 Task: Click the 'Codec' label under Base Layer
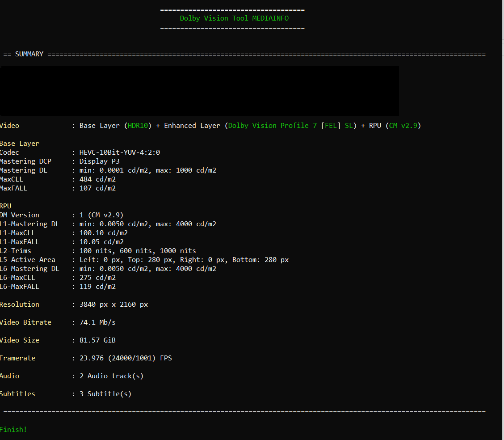pos(9,152)
